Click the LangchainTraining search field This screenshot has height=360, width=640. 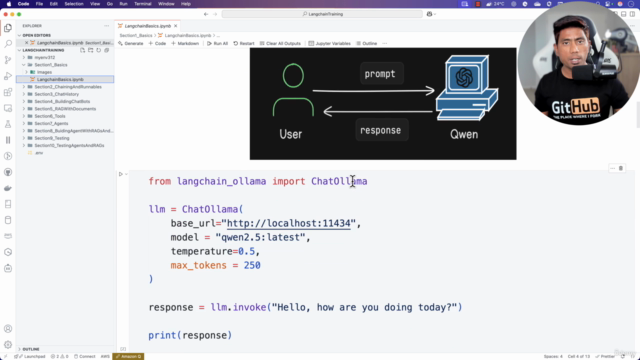click(x=322, y=14)
